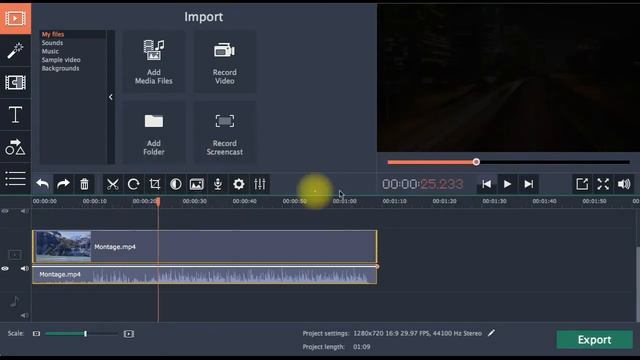Zoom in timeline with large scale icon
Image resolution: width=640 pixels, height=360 pixels.
click(129, 334)
